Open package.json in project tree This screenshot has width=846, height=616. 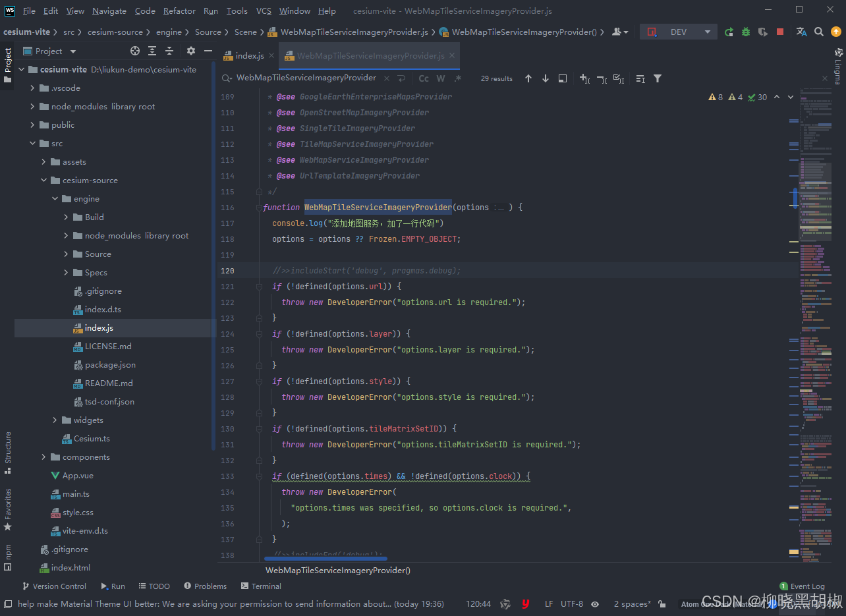tap(109, 364)
